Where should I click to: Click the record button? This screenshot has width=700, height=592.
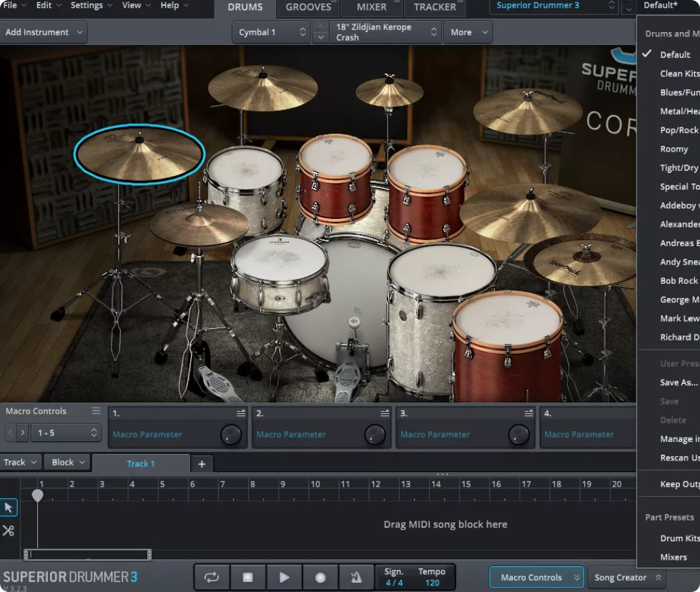click(x=320, y=577)
